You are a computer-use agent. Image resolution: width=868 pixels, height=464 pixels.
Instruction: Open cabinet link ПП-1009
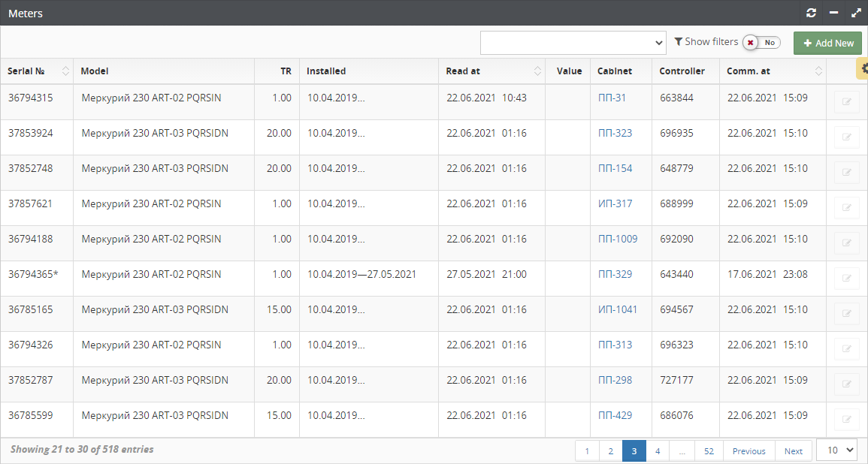[618, 239]
